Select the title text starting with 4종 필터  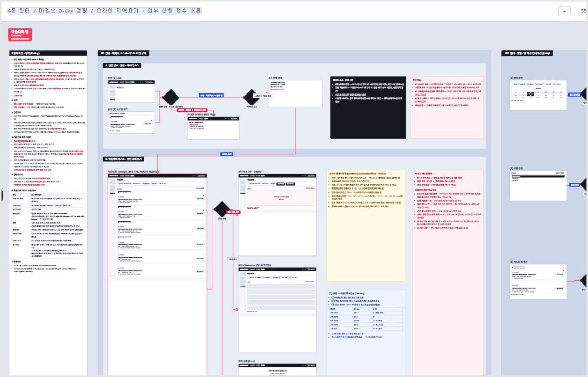(x=105, y=11)
